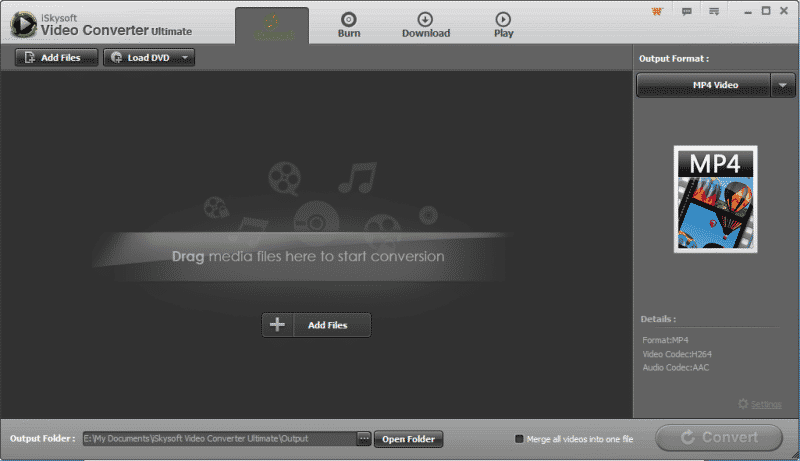Viewport: 800px width, 461px height.
Task: Click the orange shop icon in title bar
Action: (656, 11)
